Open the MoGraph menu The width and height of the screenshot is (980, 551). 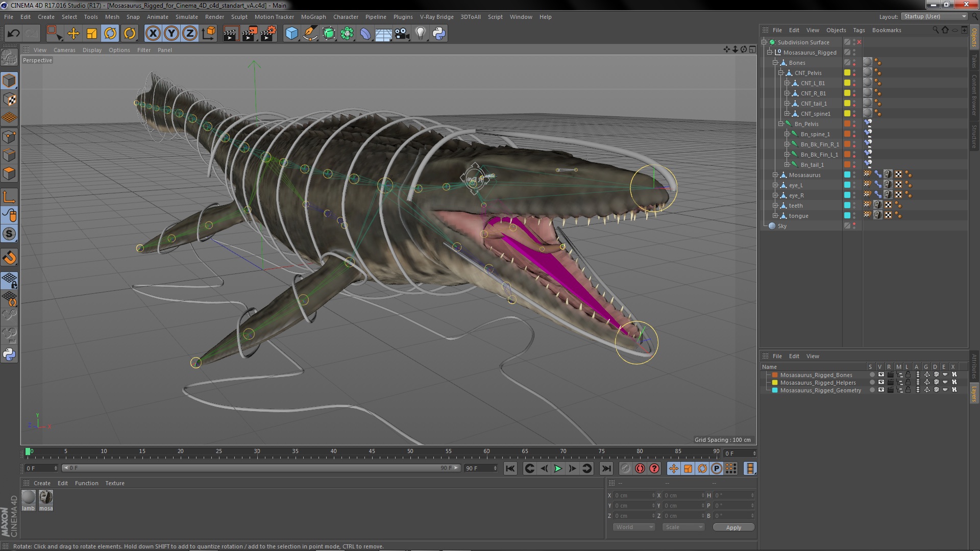[x=313, y=17]
